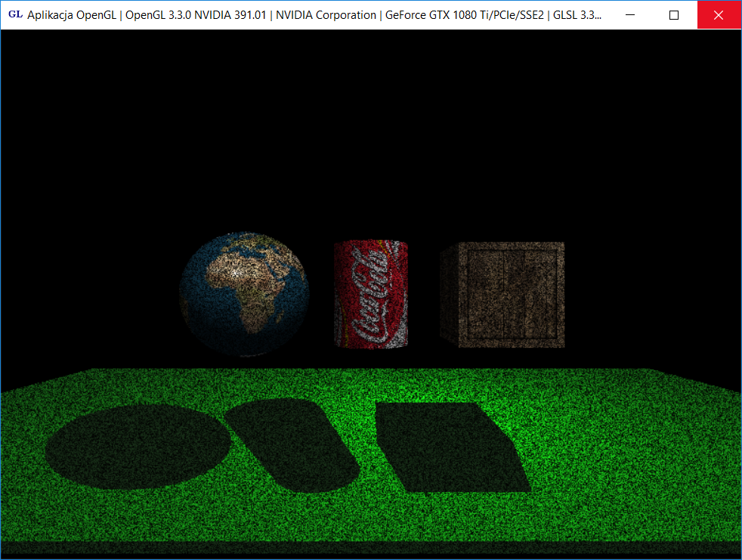The height and width of the screenshot is (560, 742).
Task: Click the 'Aplikacja OpenGL' title text
Action: click(x=72, y=14)
